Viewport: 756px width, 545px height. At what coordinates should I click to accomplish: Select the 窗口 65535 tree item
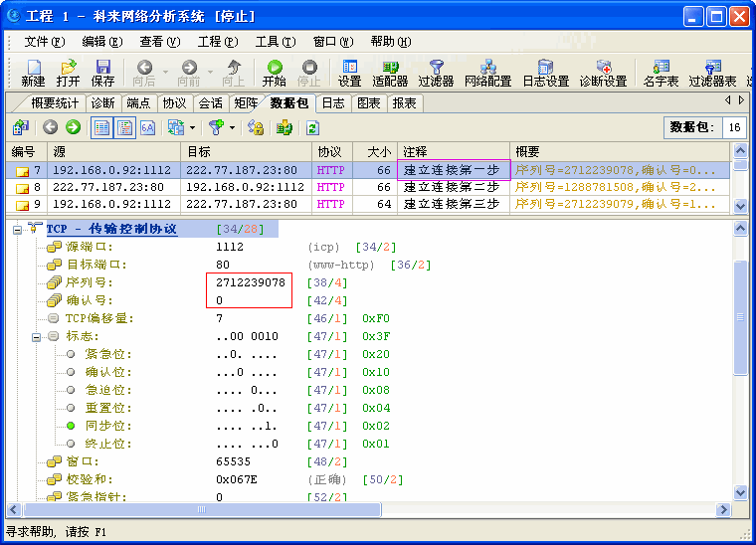tap(82, 461)
